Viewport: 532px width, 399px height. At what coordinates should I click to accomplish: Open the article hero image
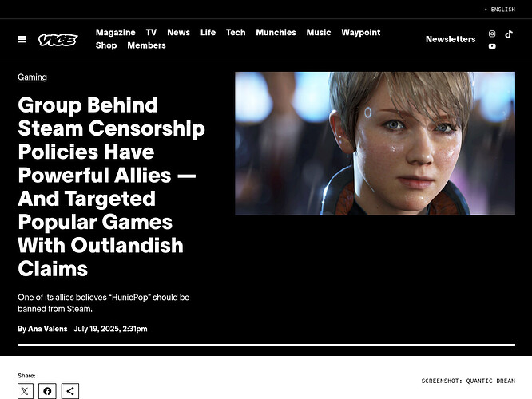(375, 144)
